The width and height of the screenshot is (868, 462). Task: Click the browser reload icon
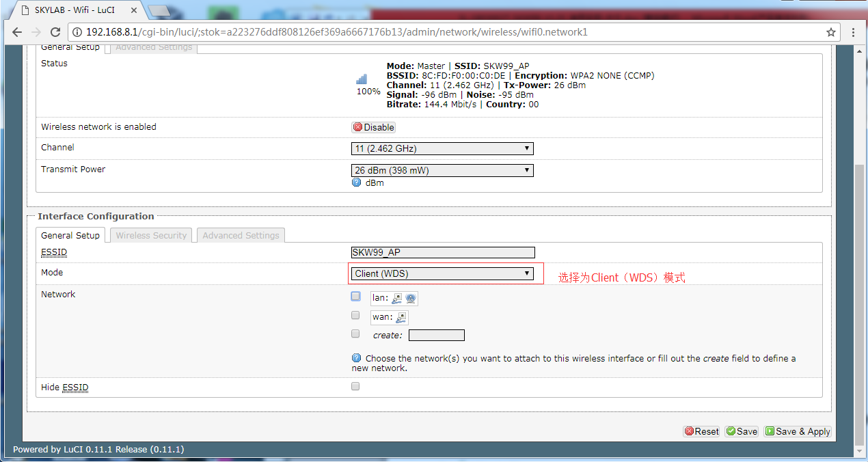coord(55,31)
